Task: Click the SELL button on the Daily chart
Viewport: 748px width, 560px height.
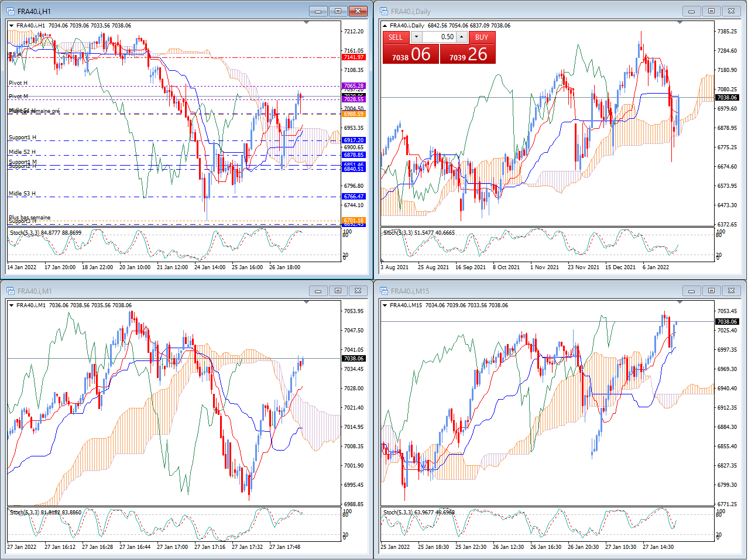Action: coord(396,37)
